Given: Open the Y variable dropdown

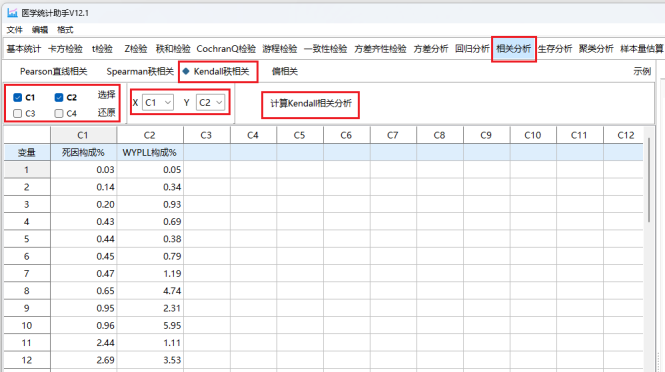Looking at the screenshot, I should 210,102.
